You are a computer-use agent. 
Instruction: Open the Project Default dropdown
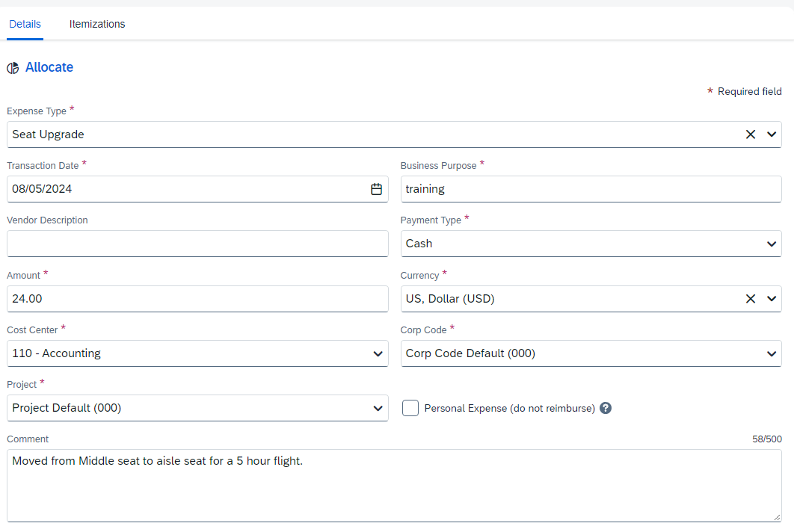pyautogui.click(x=197, y=408)
